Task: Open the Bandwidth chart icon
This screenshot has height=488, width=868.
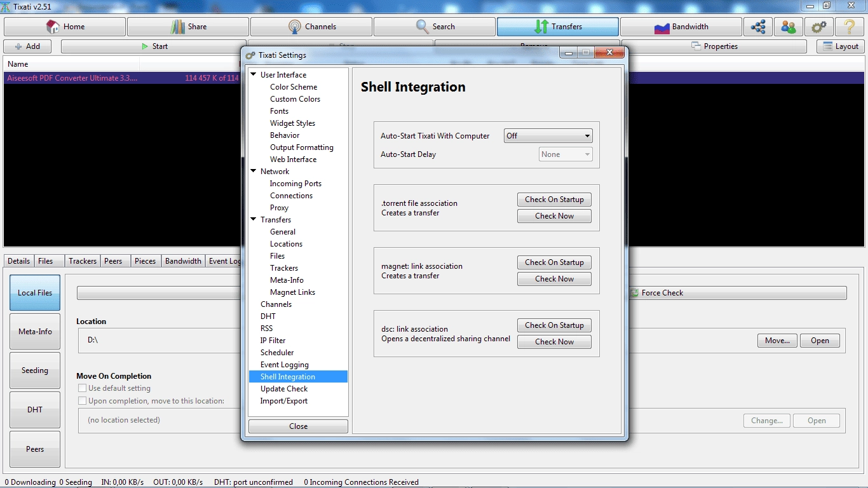Action: click(661, 27)
